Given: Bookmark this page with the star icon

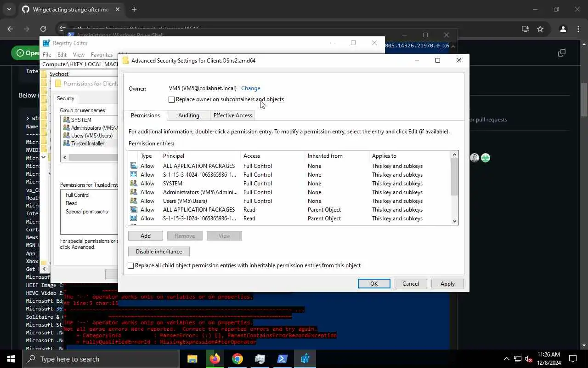Looking at the screenshot, I should tap(540, 29).
